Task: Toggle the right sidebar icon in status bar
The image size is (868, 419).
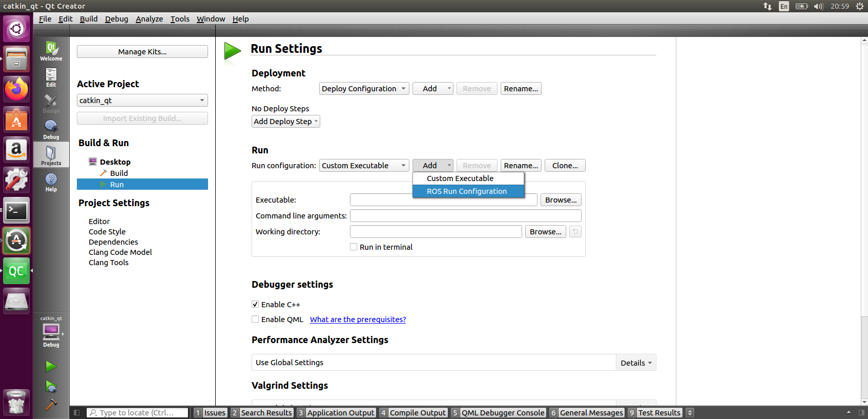Action: 861,412
